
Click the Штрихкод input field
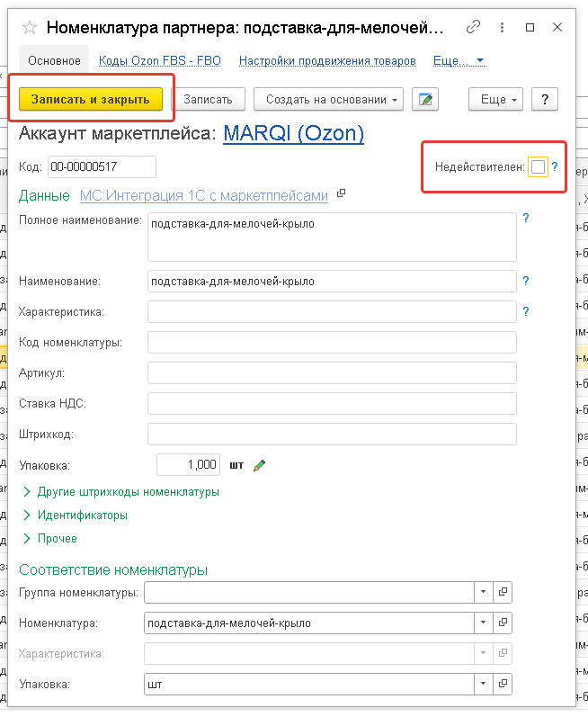tap(332, 435)
